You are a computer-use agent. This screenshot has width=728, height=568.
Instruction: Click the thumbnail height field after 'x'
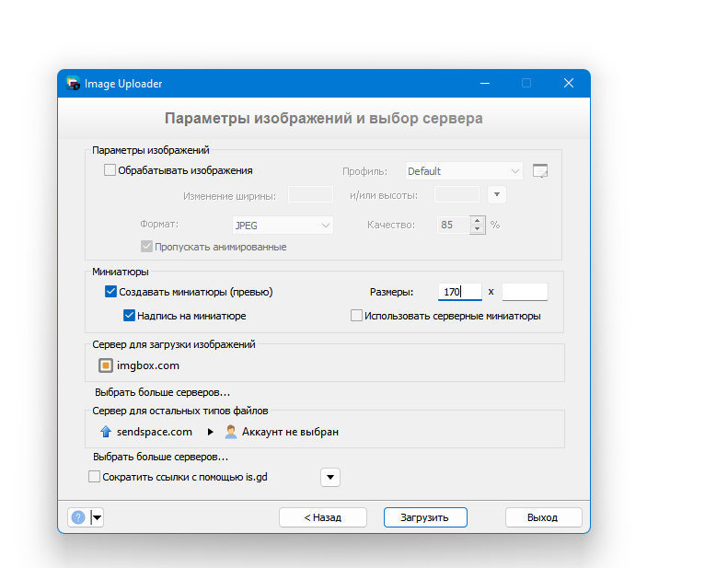tap(525, 292)
